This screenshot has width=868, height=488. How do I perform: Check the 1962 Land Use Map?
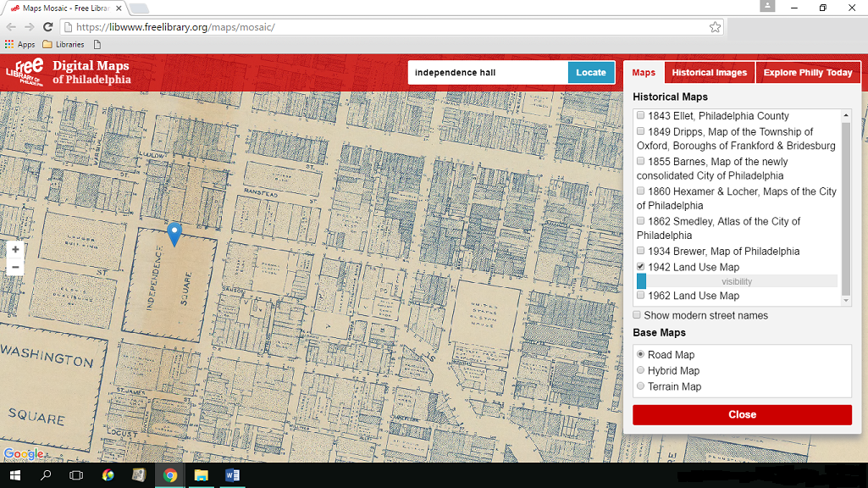[640, 295]
